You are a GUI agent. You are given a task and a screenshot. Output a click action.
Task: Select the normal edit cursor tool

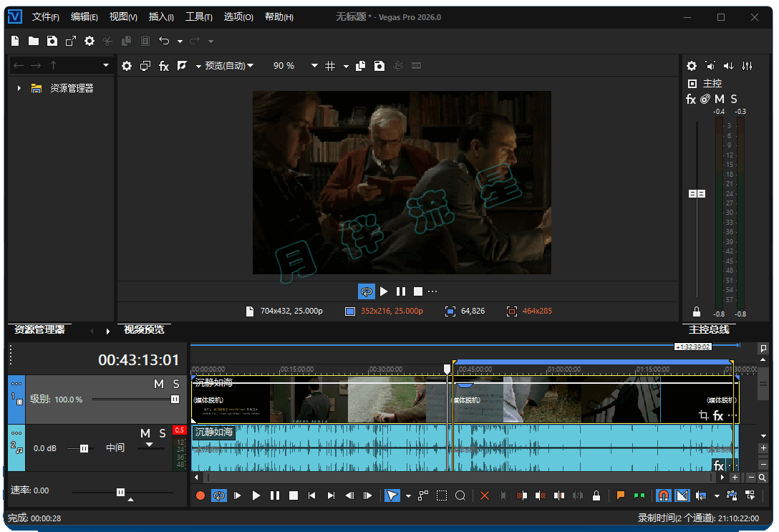point(392,495)
